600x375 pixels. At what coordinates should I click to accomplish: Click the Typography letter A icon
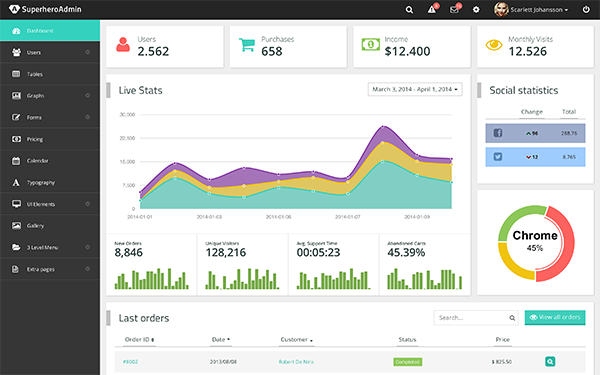pyautogui.click(x=16, y=183)
